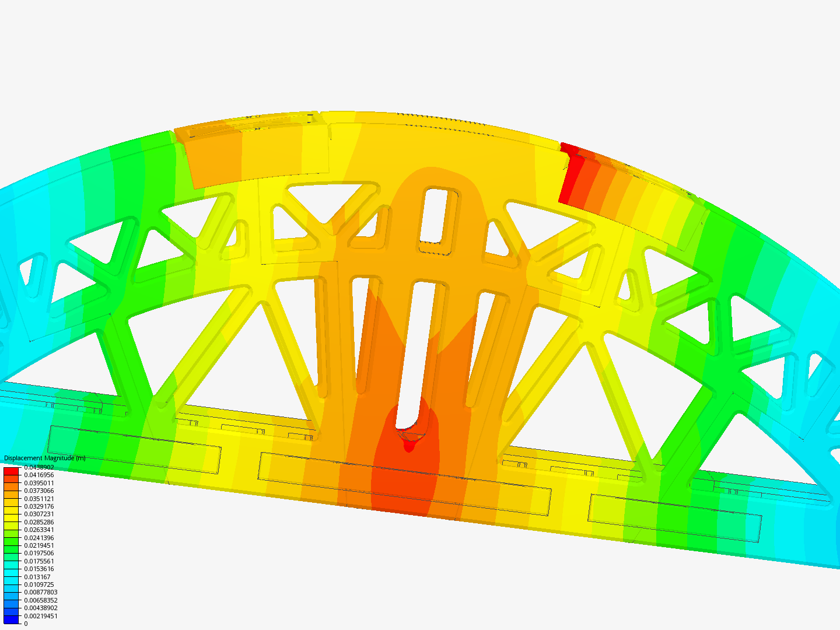The image size is (840, 630).
Task: Click the value label 0.00877803 in legend
Action: [41, 591]
